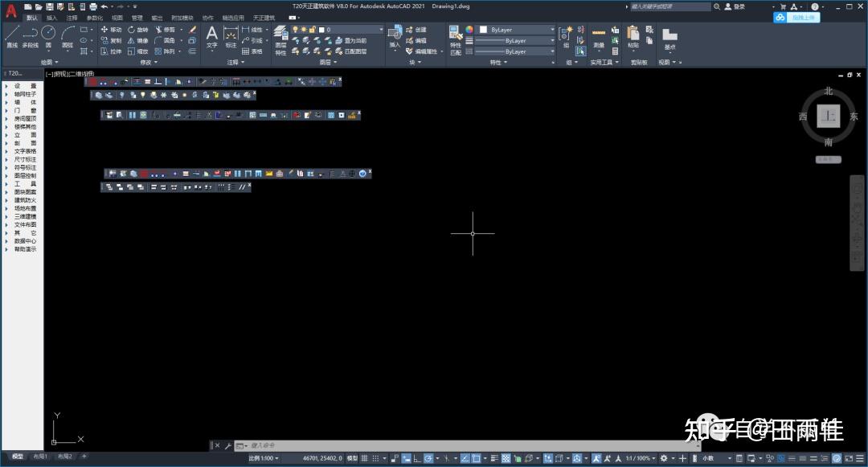Toggle ortho mode in status bar
Image resolution: width=868 pixels, height=467 pixels.
[x=417, y=458]
